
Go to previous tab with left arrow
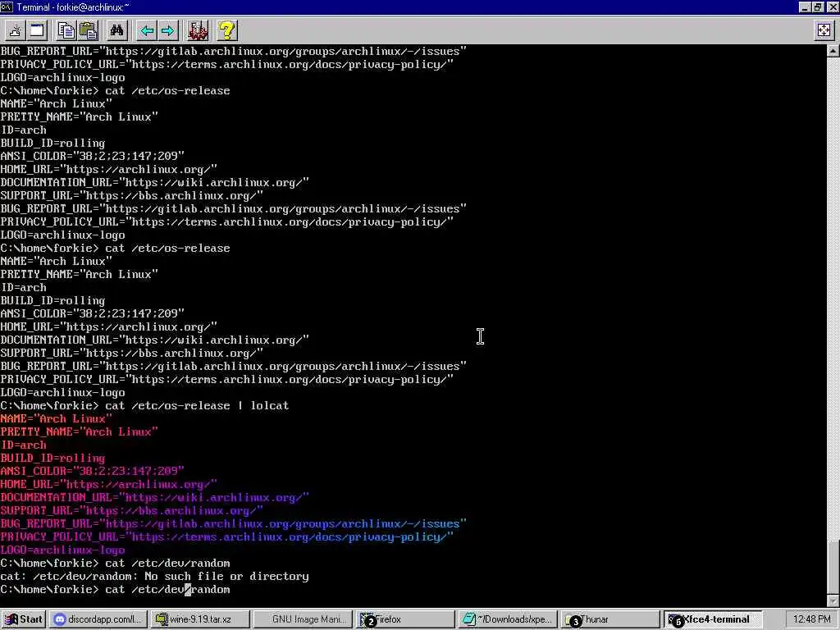tap(147, 30)
